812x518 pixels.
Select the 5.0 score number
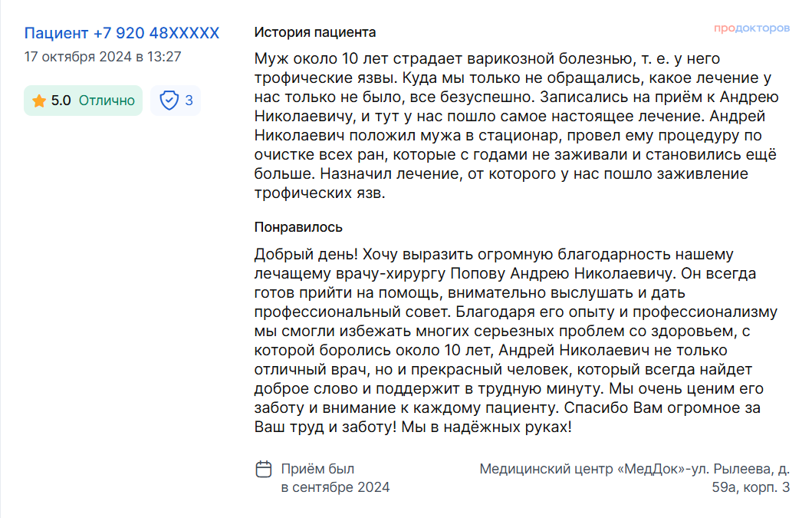(61, 101)
